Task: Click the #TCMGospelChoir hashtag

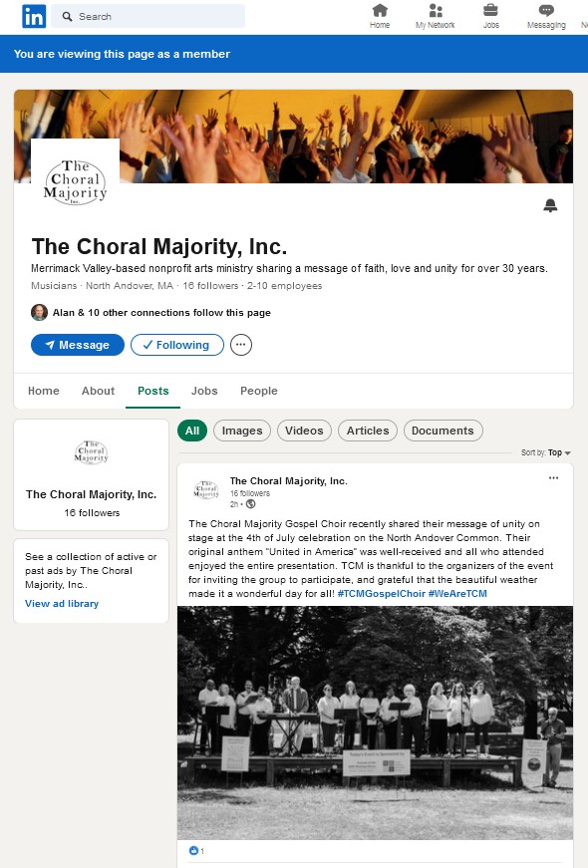Action: [382, 593]
